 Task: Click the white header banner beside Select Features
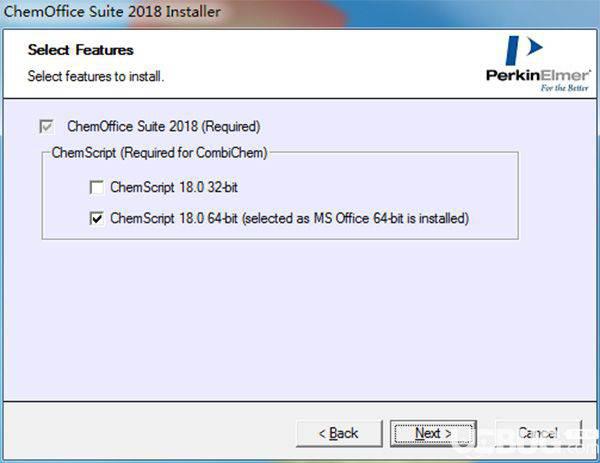coord(306,63)
